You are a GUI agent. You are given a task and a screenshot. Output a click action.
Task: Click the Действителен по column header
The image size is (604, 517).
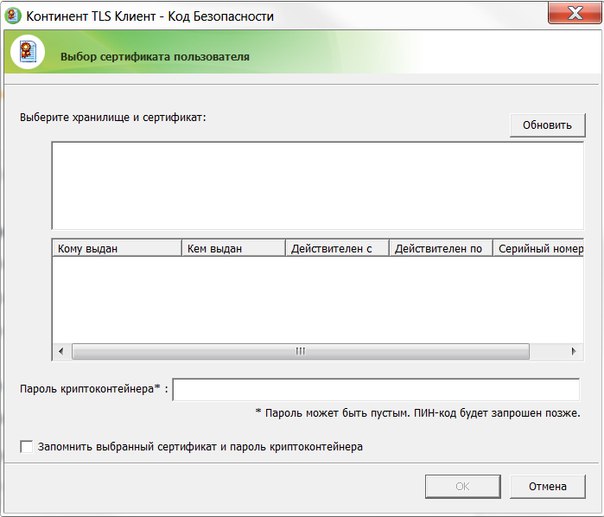click(441, 248)
